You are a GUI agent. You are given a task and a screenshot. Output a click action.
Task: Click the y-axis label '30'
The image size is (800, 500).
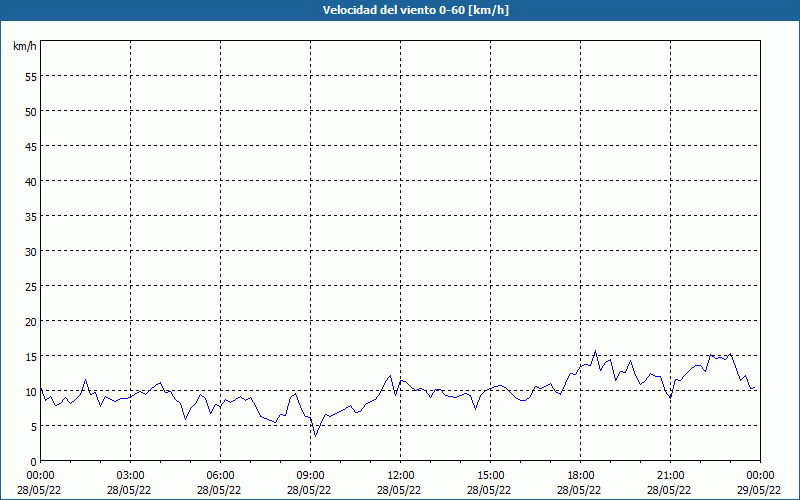(31, 252)
